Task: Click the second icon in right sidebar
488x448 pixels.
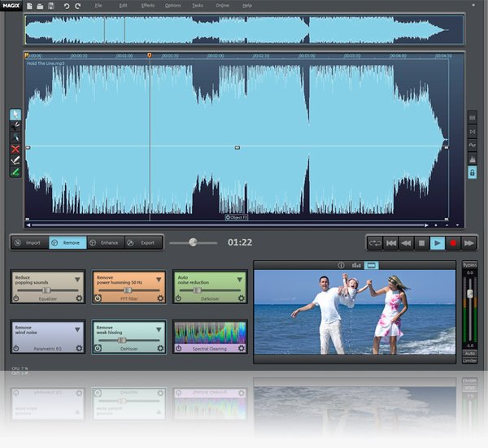Action: pyautogui.click(x=472, y=132)
